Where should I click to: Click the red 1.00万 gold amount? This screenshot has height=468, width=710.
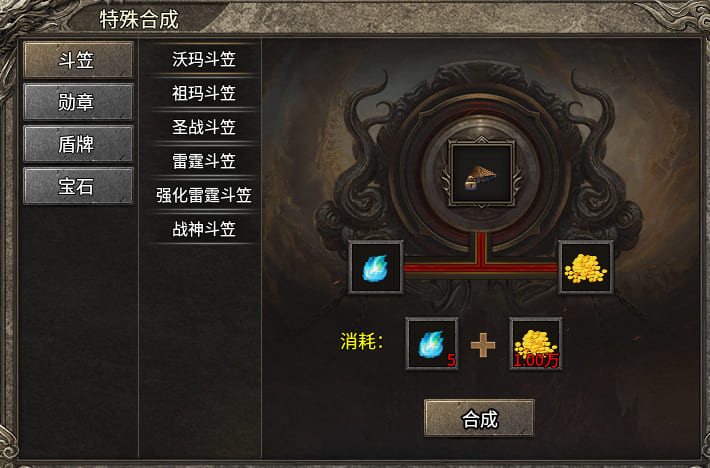(x=536, y=361)
